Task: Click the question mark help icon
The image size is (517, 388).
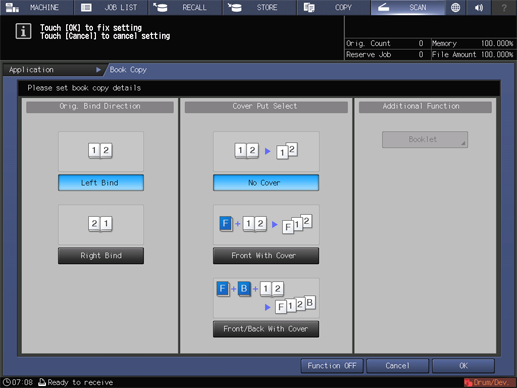Action: pos(504,7)
